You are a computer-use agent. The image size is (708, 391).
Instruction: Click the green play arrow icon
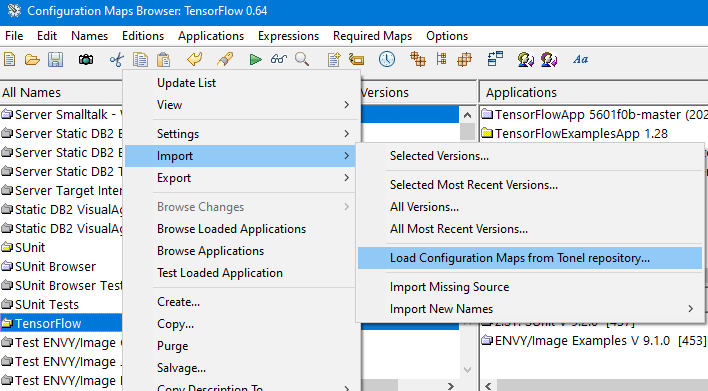[x=256, y=60]
